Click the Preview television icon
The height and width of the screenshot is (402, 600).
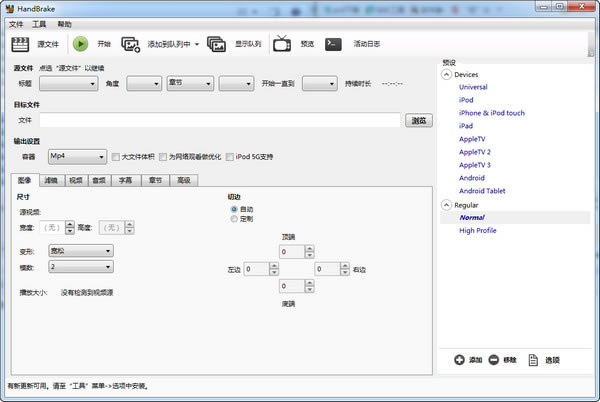point(282,44)
